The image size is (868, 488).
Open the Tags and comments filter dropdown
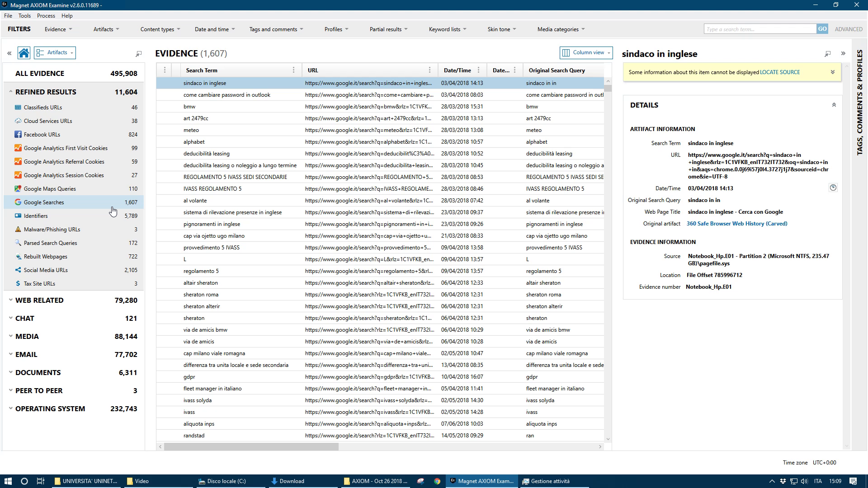click(x=276, y=29)
